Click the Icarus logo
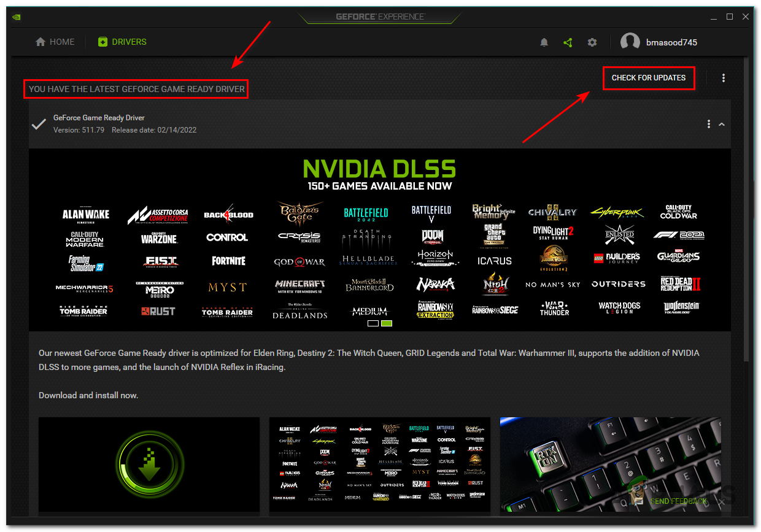Viewport: 761px width, 532px height. [x=495, y=261]
